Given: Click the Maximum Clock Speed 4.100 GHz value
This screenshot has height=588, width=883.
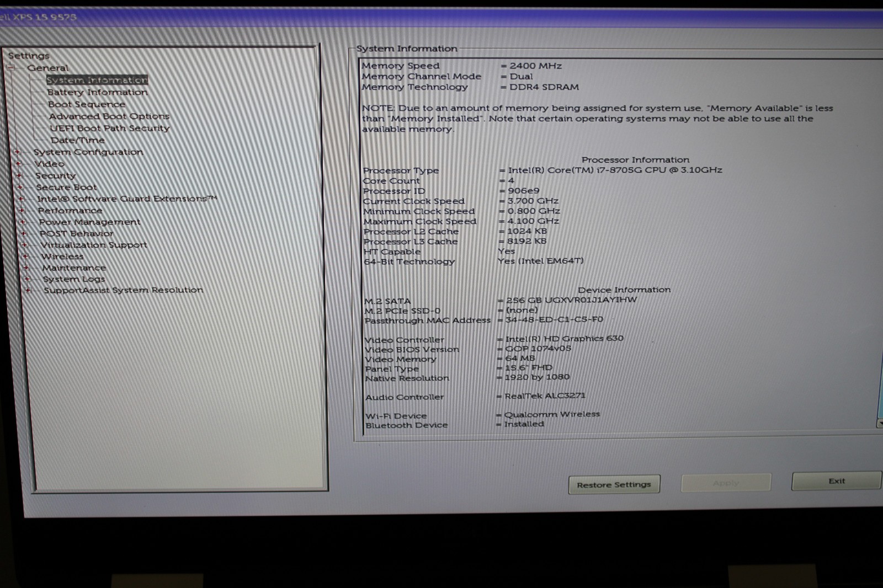Looking at the screenshot, I should (533, 221).
